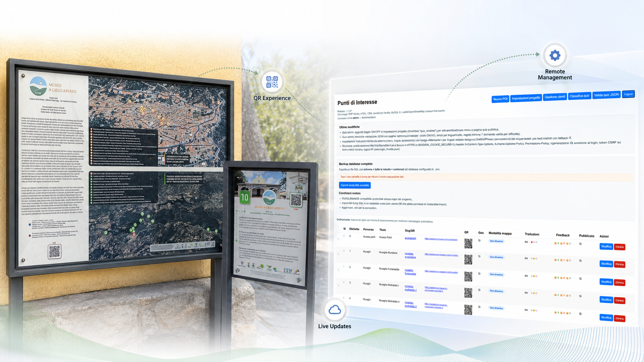Edit Nuraghe Mulineddu I with Modifica
644x362 pixels.
click(x=606, y=300)
